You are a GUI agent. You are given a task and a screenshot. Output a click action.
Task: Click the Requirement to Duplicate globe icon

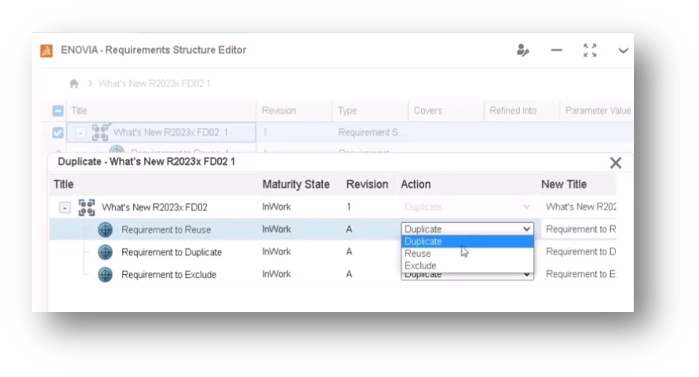[x=105, y=252]
